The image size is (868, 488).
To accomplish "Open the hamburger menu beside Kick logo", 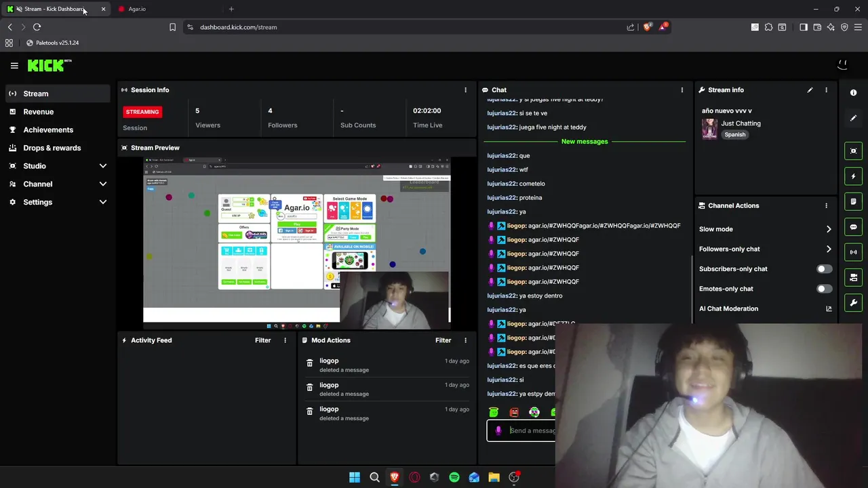I will tap(14, 66).
